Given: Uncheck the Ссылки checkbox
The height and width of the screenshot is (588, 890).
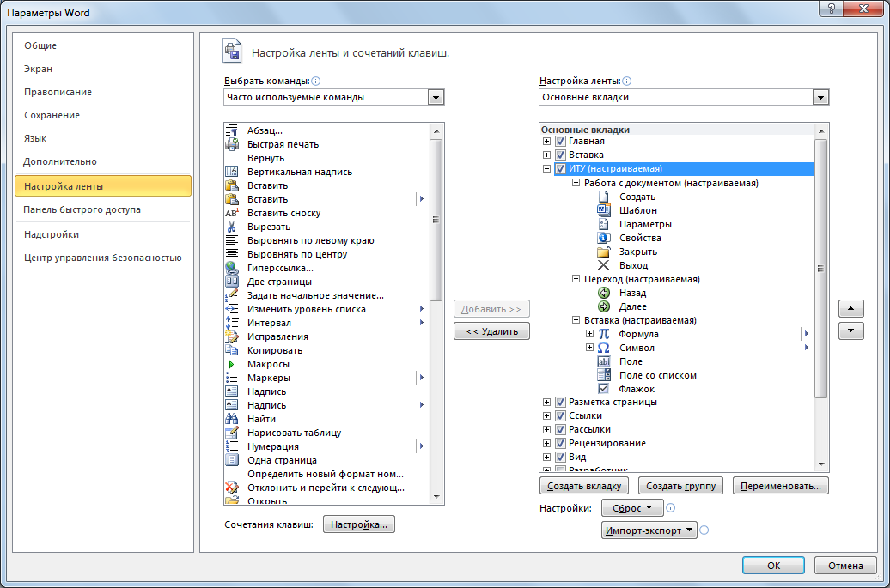Looking at the screenshot, I should click(x=560, y=415).
